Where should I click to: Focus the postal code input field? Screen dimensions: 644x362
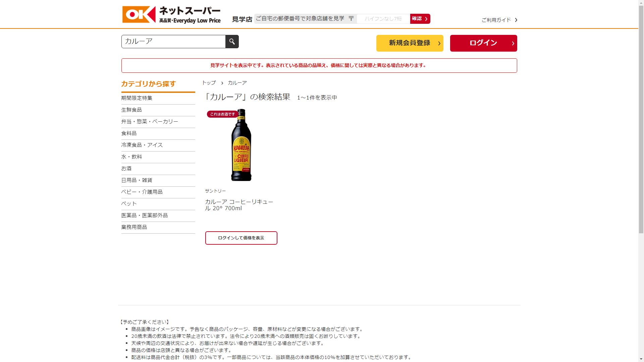383,19
